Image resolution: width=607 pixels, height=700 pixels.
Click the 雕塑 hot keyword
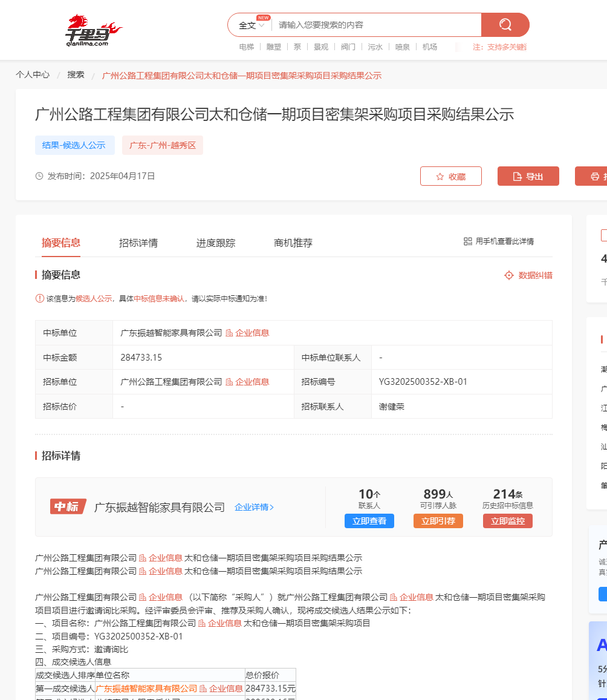(x=274, y=47)
